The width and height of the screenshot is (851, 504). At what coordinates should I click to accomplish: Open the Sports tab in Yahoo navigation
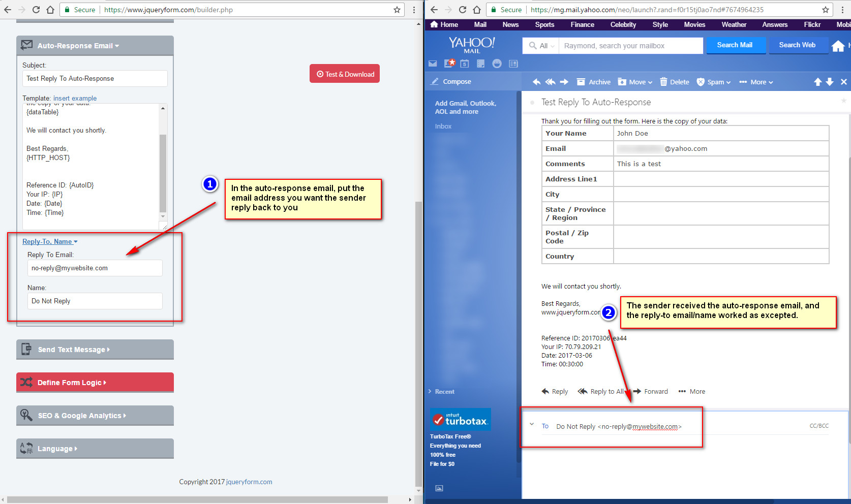(x=544, y=24)
